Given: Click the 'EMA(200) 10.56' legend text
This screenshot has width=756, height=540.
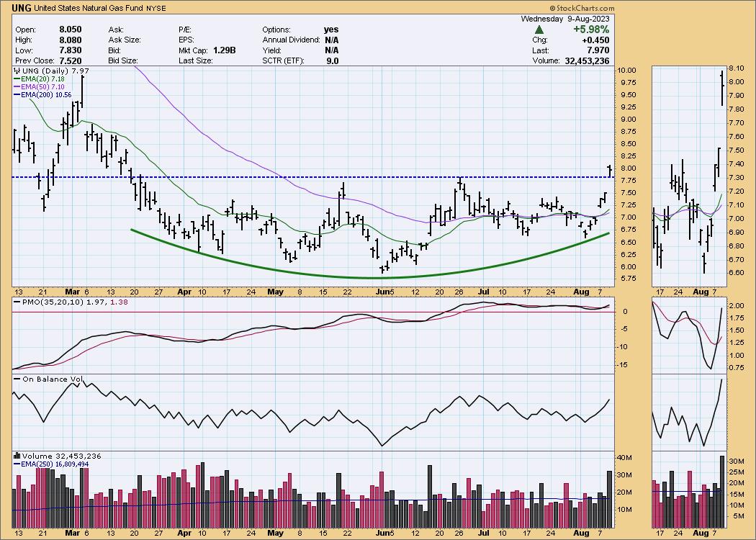Looking at the screenshot, I should click(46, 95).
